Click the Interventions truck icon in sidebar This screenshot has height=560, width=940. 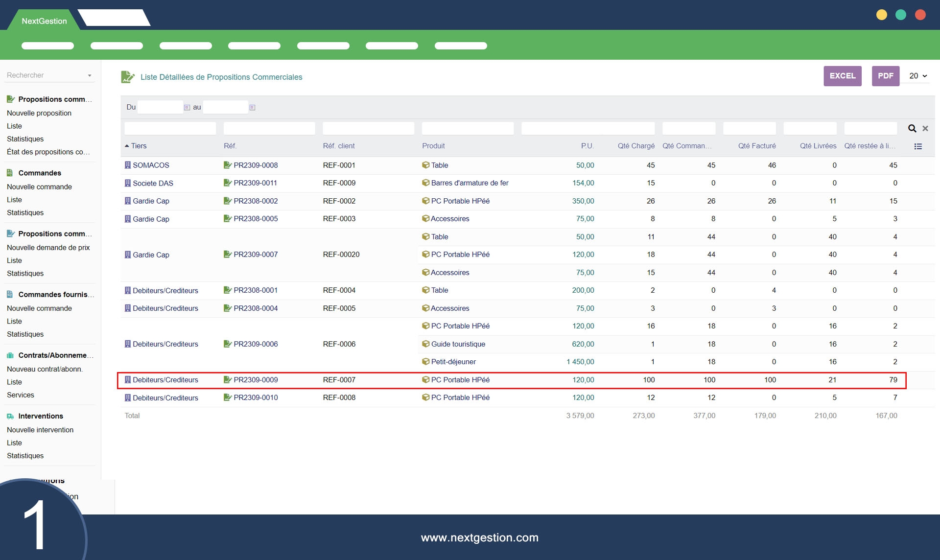pyautogui.click(x=10, y=416)
